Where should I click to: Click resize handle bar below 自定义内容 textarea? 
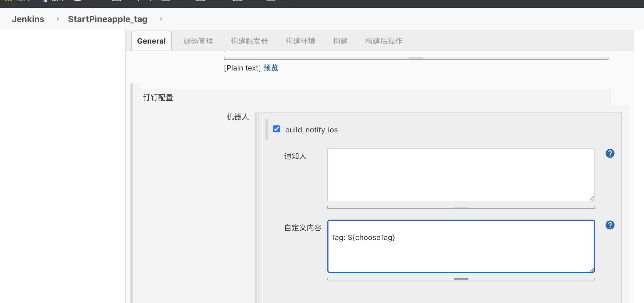click(x=461, y=279)
